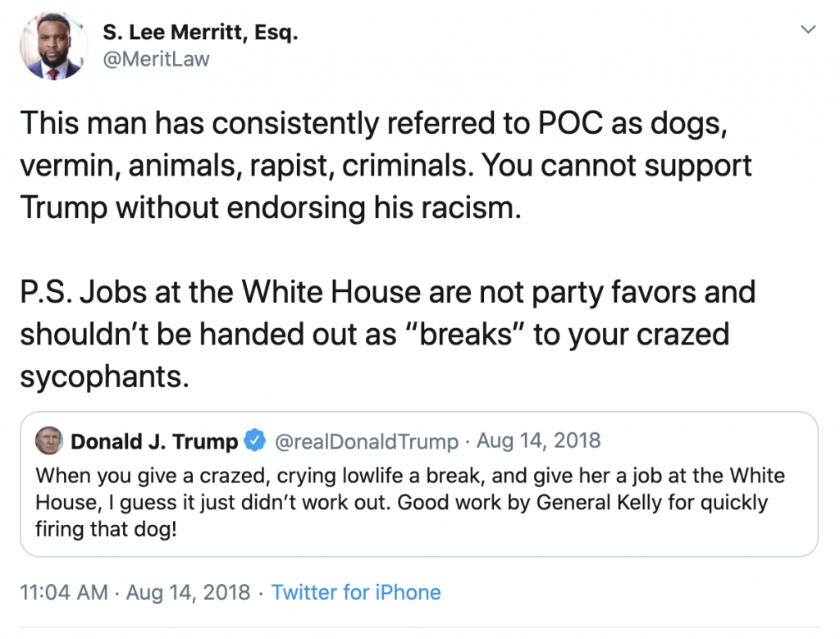
Task: Open the tweet options chevron menu
Action: pos(808,30)
